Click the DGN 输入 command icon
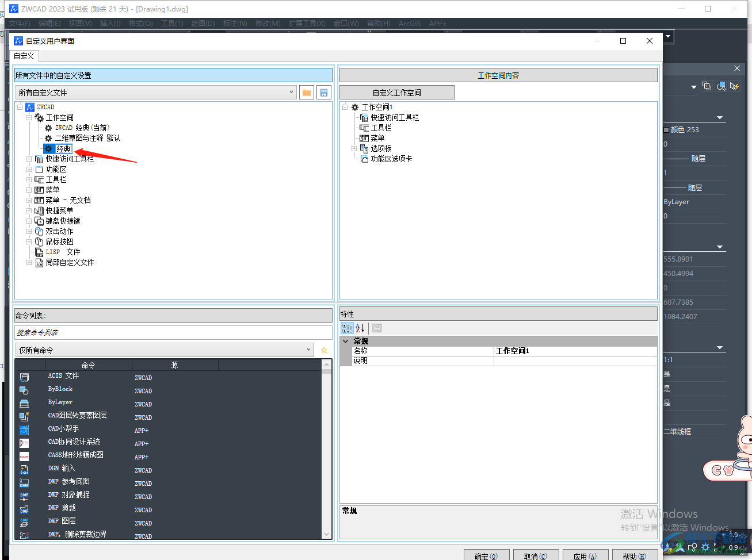 point(24,470)
